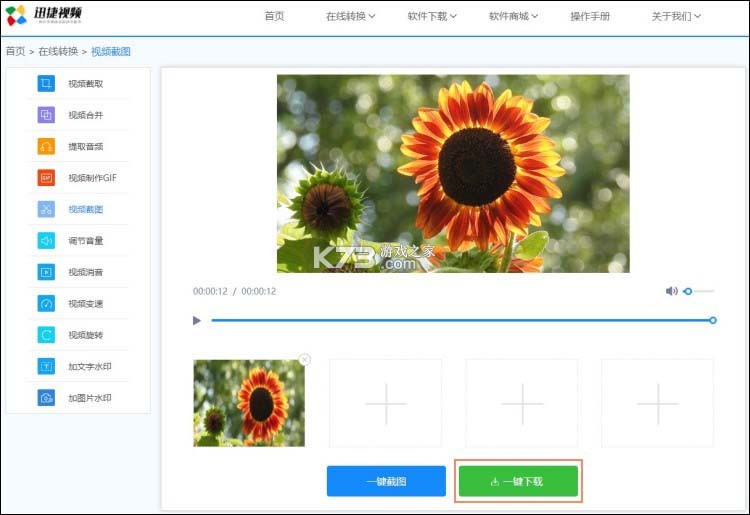Screen dimensions: 750x515
Task: Adjust the volume slider knob
Action: (688, 291)
